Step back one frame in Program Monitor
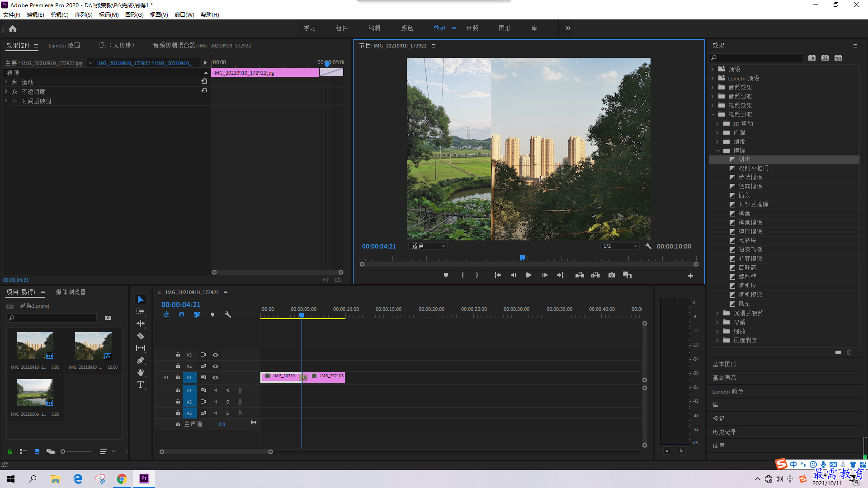The image size is (868, 488). click(513, 275)
